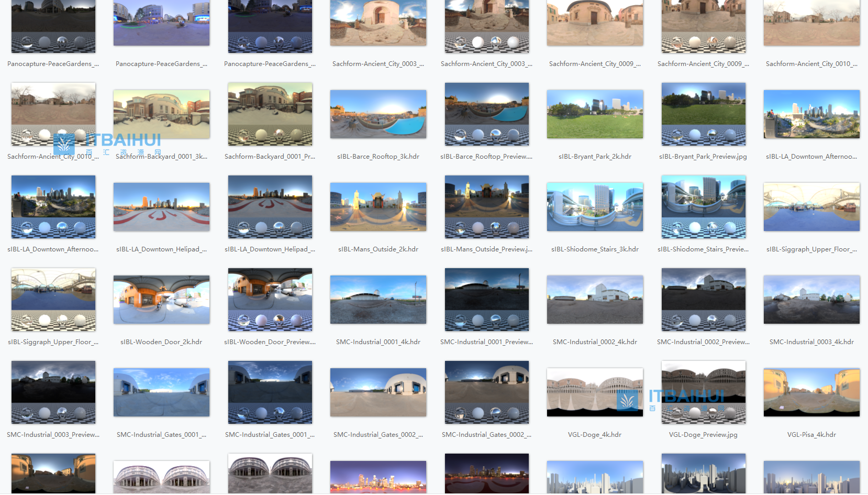The height and width of the screenshot is (495, 868).
Task: Select SMC-Industrial_Gates_0001 preview with checkerboard spheres
Action: coord(270,392)
